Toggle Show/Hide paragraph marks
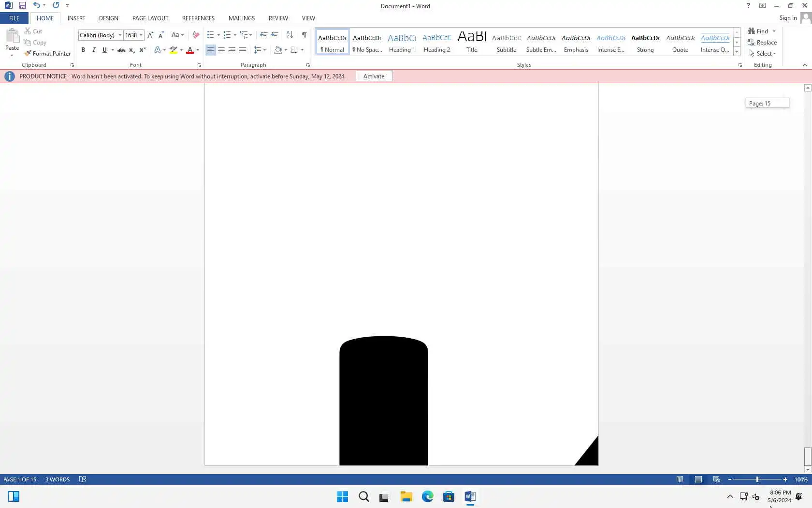This screenshot has width=812, height=508. [x=304, y=35]
